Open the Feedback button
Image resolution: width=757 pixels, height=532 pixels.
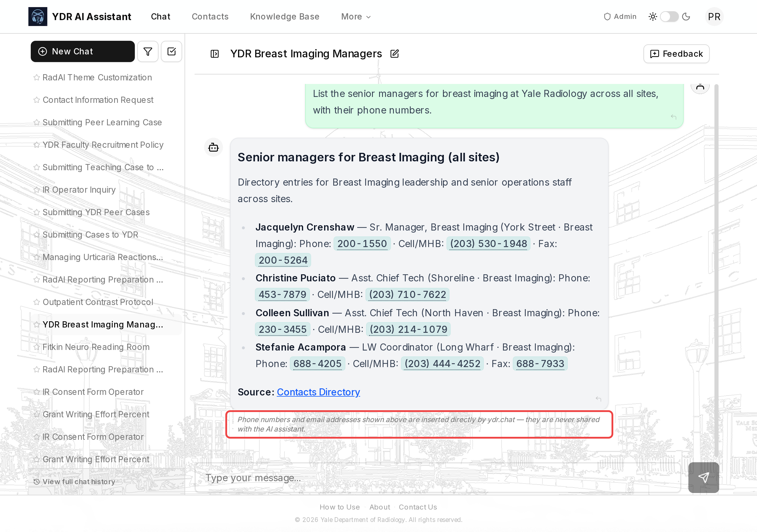coord(676,54)
